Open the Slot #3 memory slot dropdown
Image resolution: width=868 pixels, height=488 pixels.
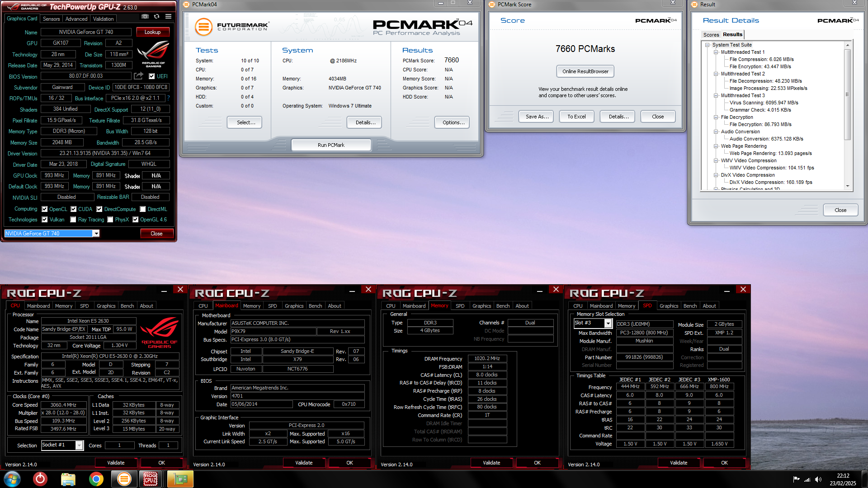click(x=608, y=324)
